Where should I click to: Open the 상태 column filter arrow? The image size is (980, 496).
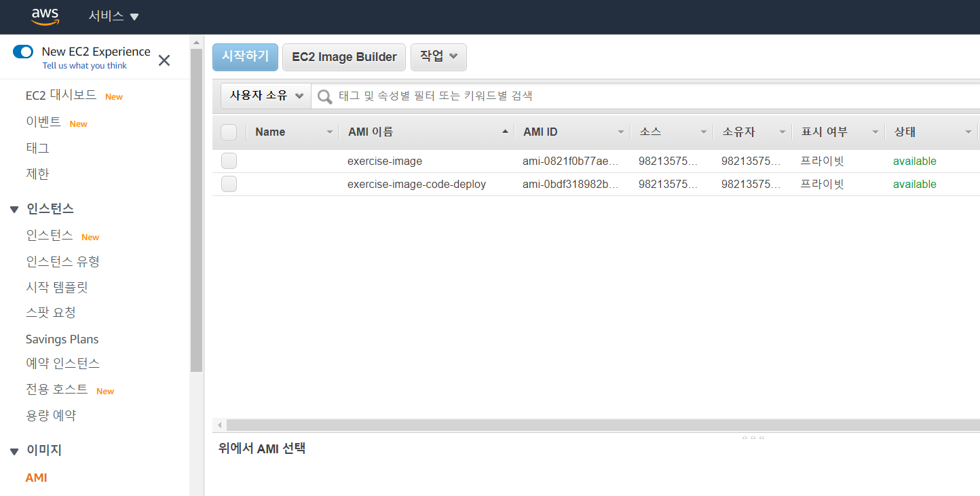(x=968, y=132)
